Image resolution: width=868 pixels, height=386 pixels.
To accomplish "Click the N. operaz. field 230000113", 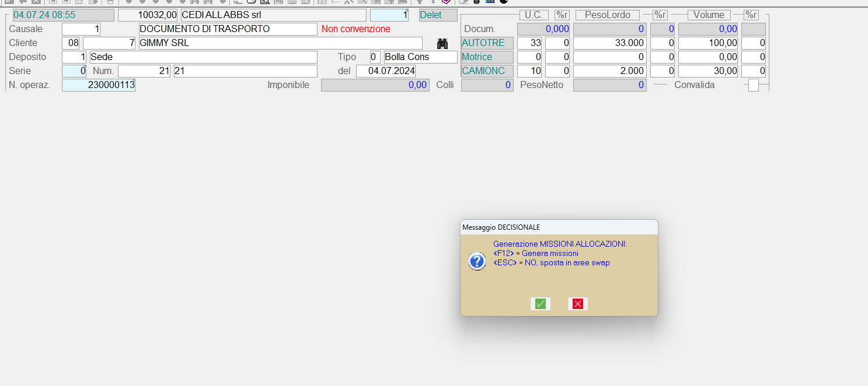I will 99,85.
